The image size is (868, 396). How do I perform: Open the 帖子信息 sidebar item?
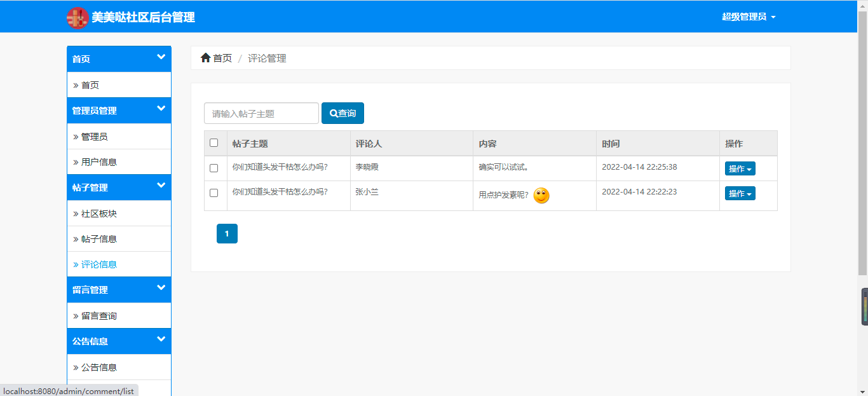[119, 239]
